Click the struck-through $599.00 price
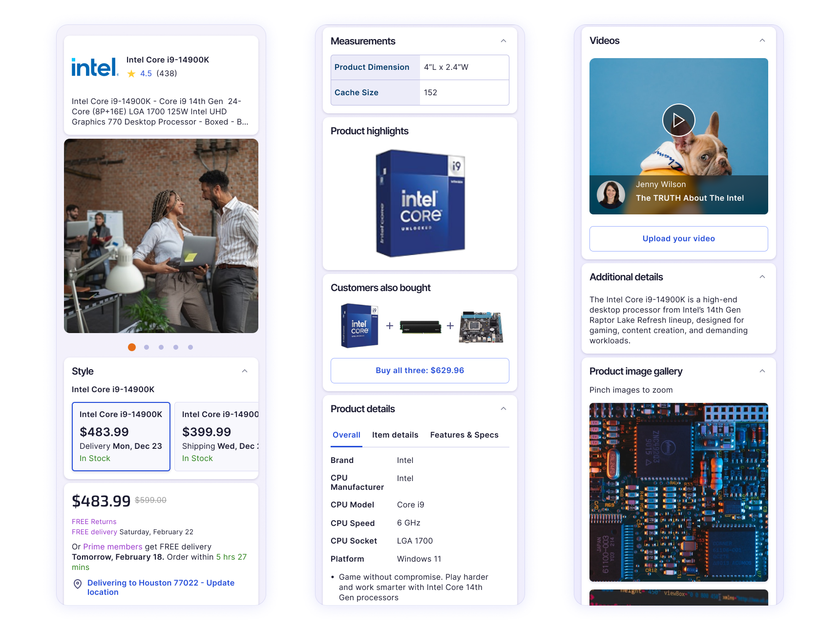This screenshot has height=630, width=840. click(151, 500)
